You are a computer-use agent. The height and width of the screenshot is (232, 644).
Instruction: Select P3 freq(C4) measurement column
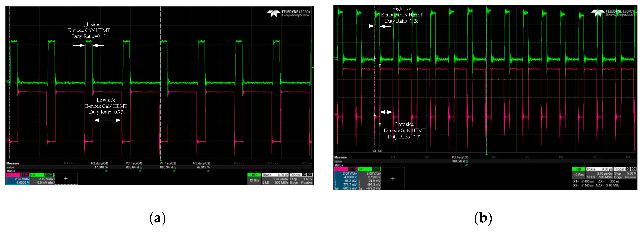coord(134,165)
